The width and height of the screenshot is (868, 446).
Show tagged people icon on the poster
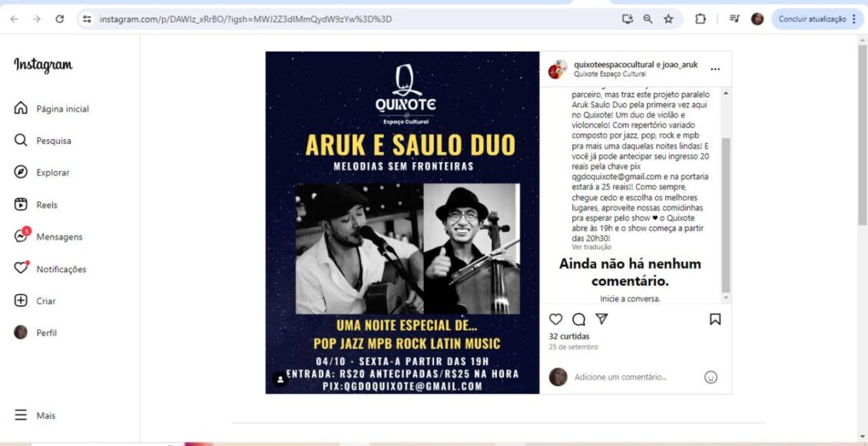coord(280,379)
